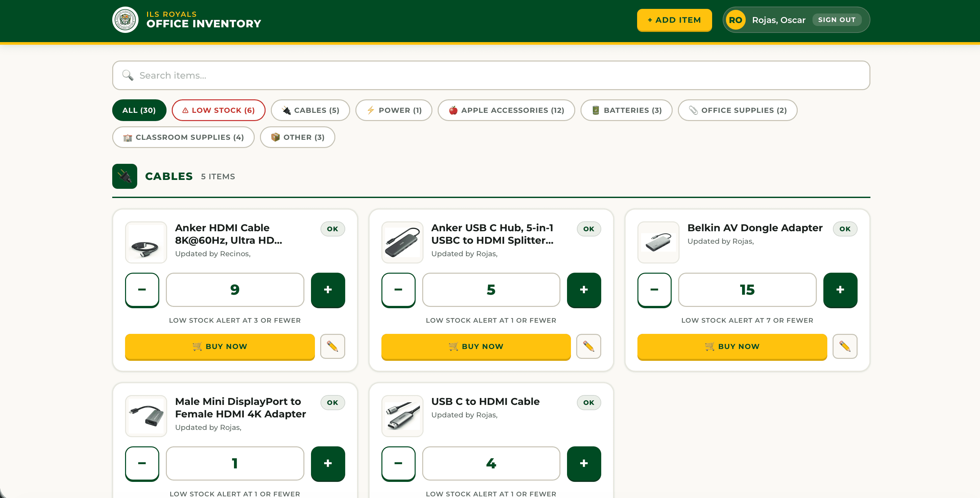Focus the Search items field

491,75
